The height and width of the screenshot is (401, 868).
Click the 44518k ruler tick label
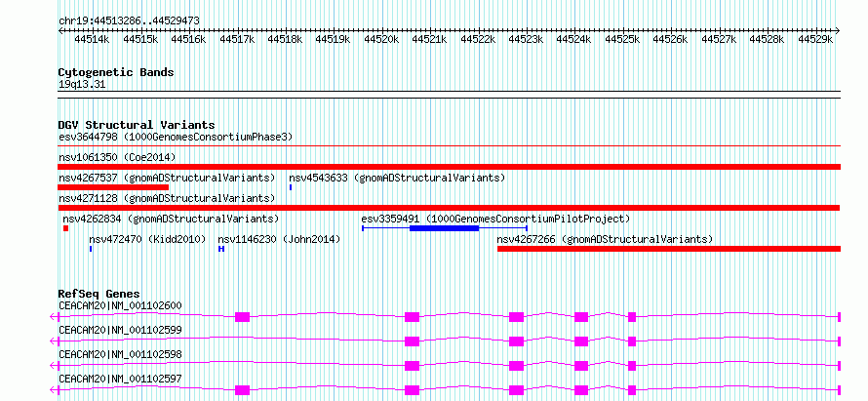click(x=285, y=39)
